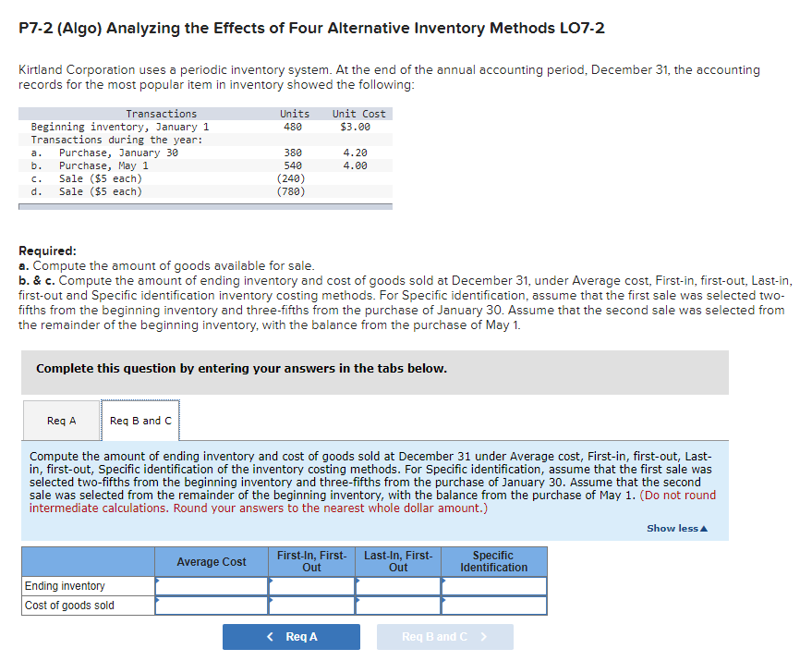
Task: Click the $3.00 unit cost value
Action: tap(356, 127)
